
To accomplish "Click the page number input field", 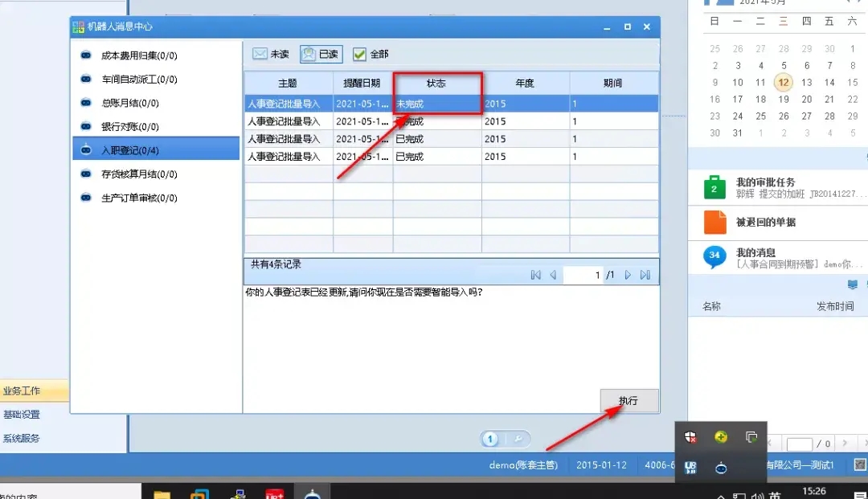I will point(583,275).
